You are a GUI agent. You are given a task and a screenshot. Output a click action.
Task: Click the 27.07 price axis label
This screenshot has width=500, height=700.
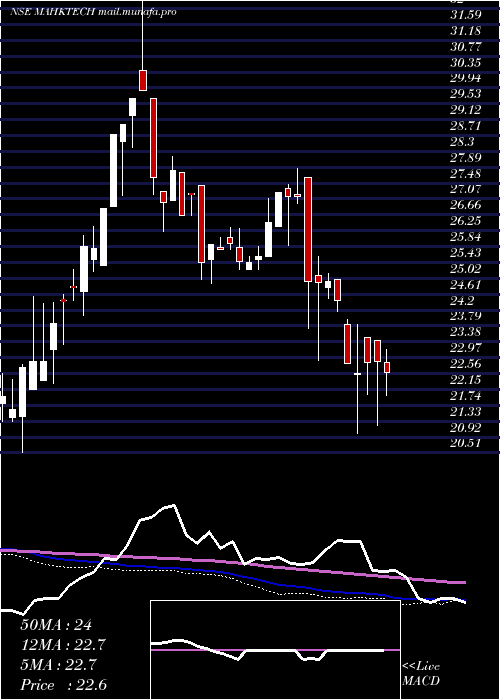(x=466, y=189)
